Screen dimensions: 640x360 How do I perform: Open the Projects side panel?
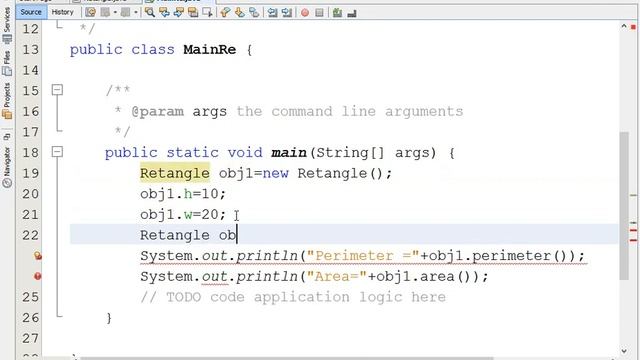coord(7,101)
